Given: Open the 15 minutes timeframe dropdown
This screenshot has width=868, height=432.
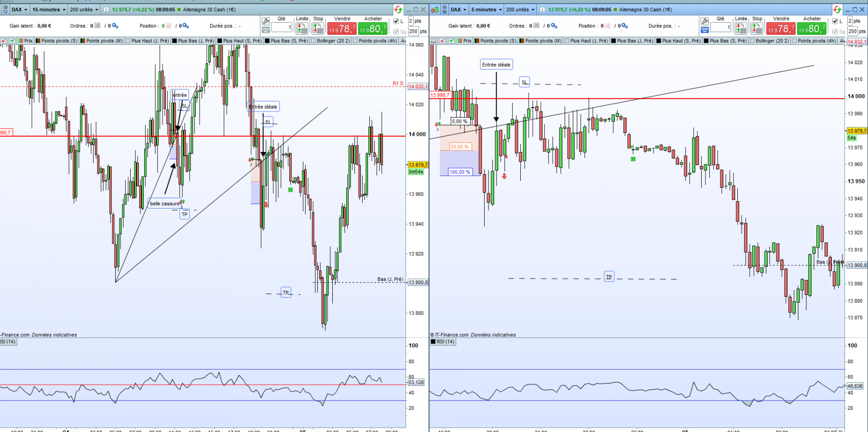Looking at the screenshot, I should [x=49, y=10].
